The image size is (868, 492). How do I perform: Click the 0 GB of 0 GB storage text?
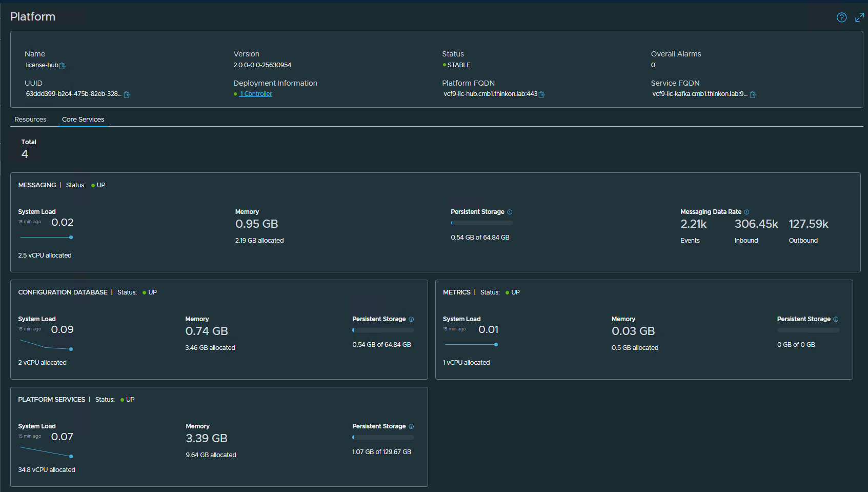796,345
